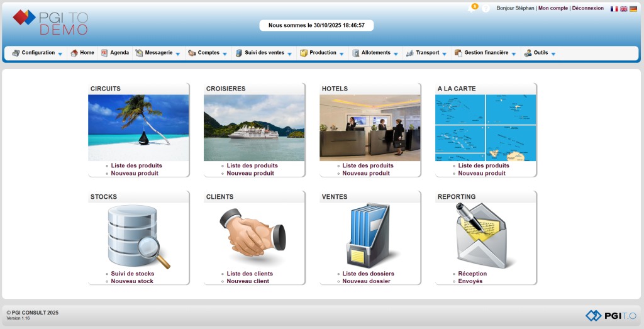Expand the Production dropdown arrow
Screen dimensions: 644x329
(341, 54)
